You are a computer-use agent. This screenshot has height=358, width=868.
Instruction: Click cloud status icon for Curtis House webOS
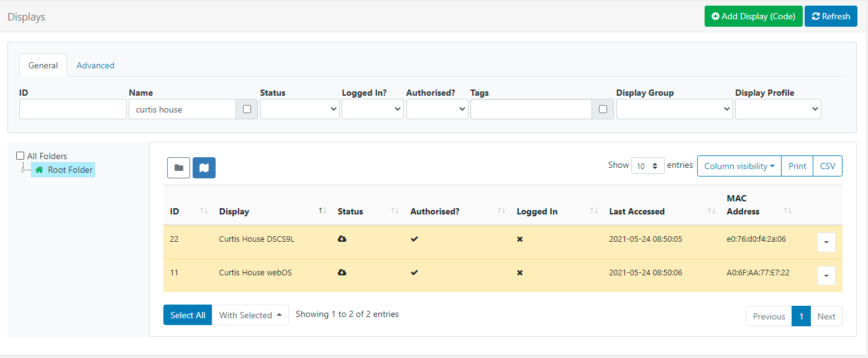[342, 272]
